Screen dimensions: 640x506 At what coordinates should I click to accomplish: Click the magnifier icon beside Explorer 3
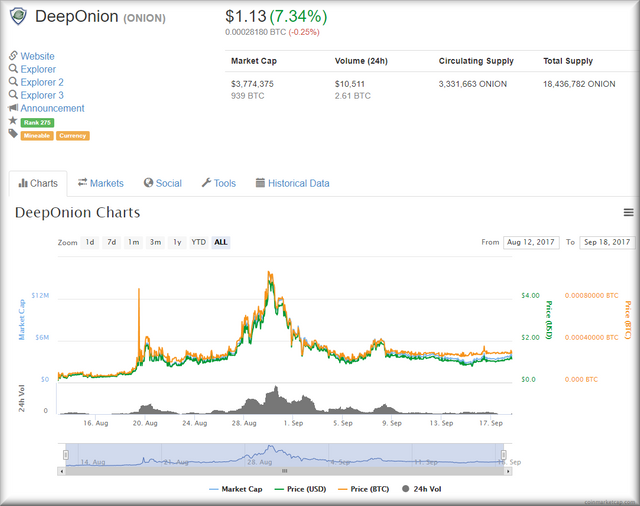click(13, 95)
